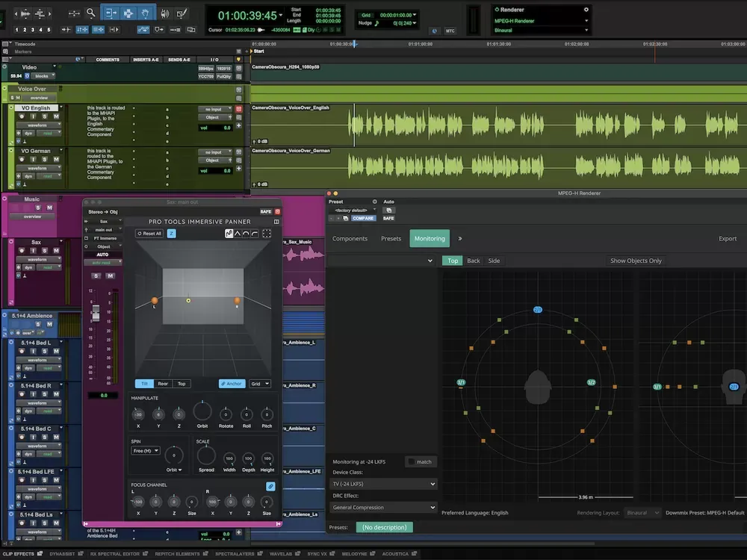Click the Orbit knob under Manipulate
This screenshot has width=747, height=560.
tap(202, 411)
